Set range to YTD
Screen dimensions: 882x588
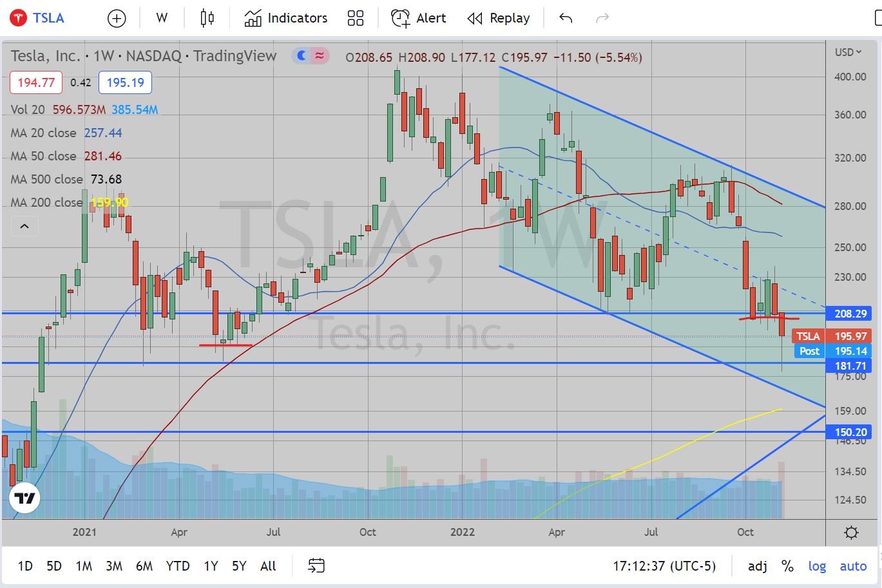[178, 566]
